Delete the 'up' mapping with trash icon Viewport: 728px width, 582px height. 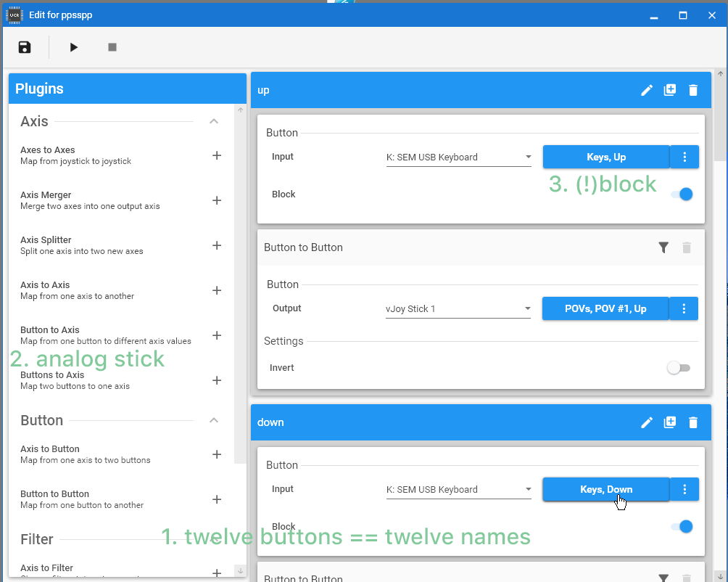693,90
